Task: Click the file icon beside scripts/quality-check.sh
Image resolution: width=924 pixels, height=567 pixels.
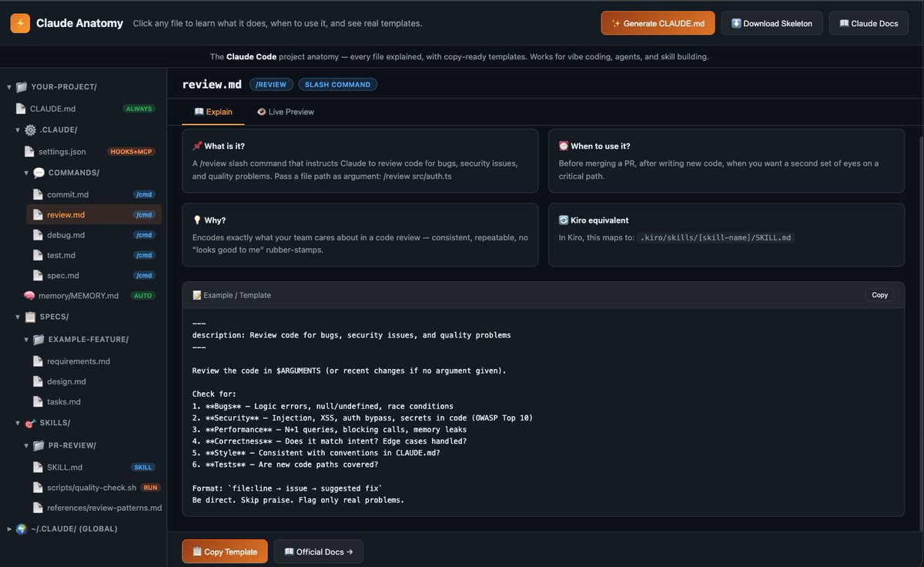Action: point(38,488)
